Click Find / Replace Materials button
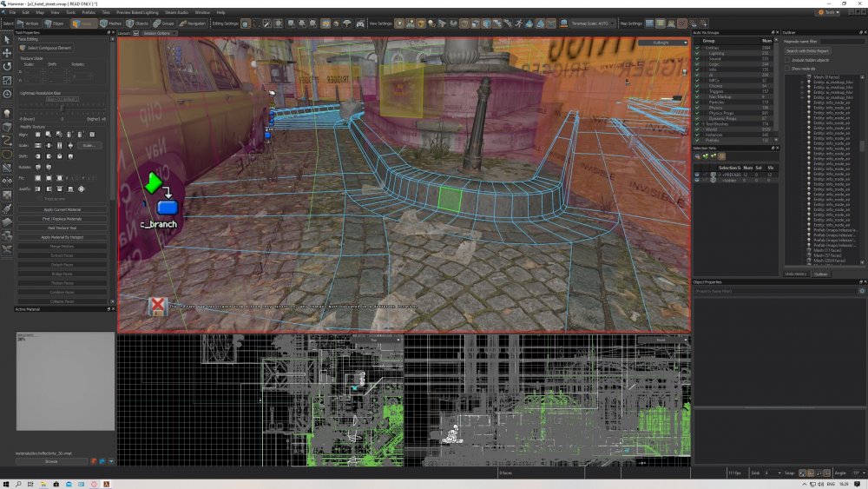Viewport: 868px width, 489px height. tap(62, 219)
